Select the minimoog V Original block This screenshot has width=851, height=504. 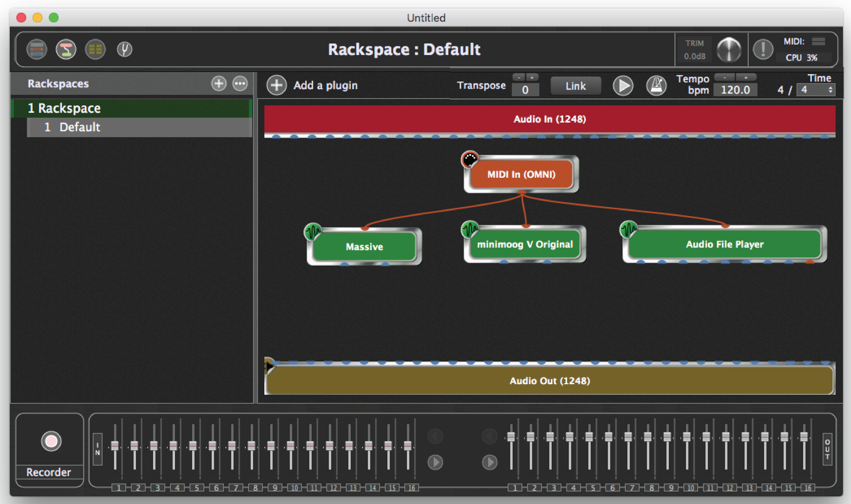(x=525, y=244)
